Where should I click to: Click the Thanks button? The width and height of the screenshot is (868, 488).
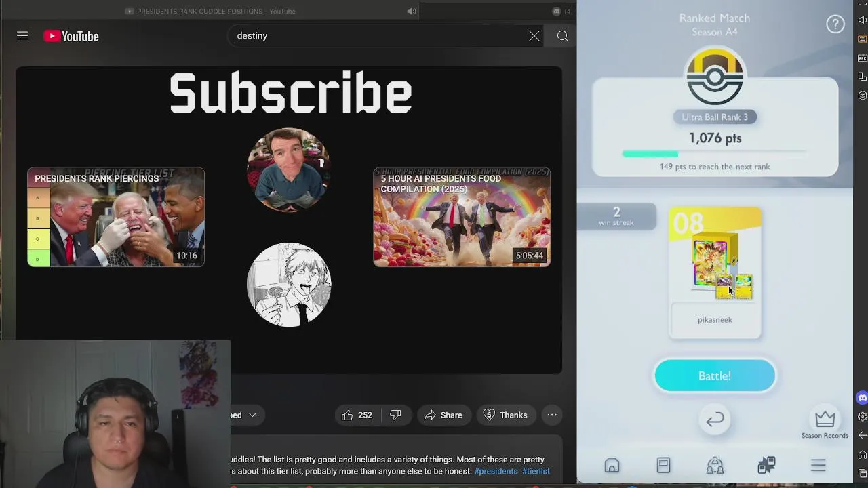click(505, 415)
